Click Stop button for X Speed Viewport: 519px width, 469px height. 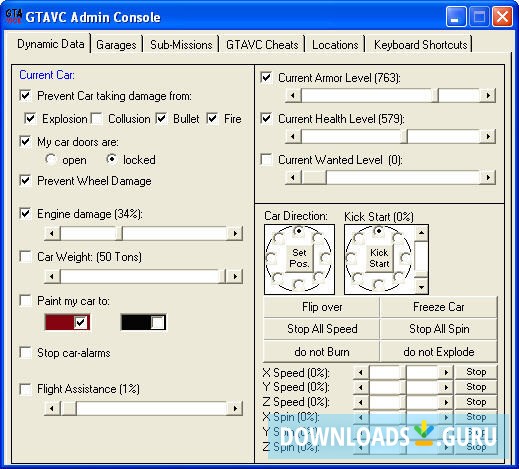[476, 372]
